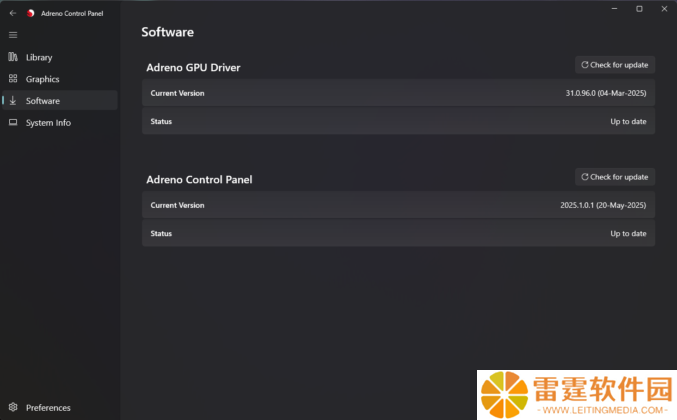Check for update for Adreno Control Panel
This screenshot has width=677, height=420.
[x=615, y=177]
